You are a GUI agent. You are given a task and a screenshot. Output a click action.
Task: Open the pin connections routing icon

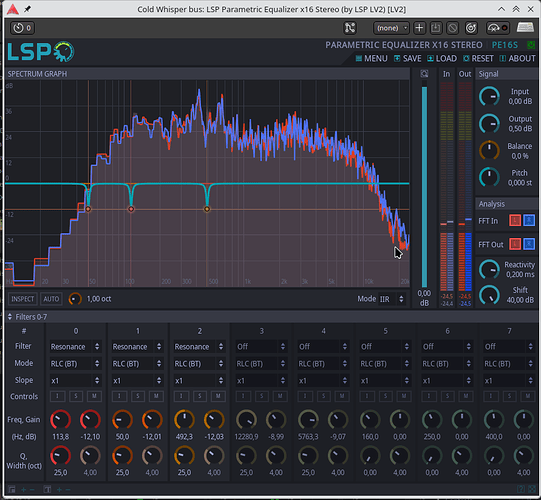point(350,28)
